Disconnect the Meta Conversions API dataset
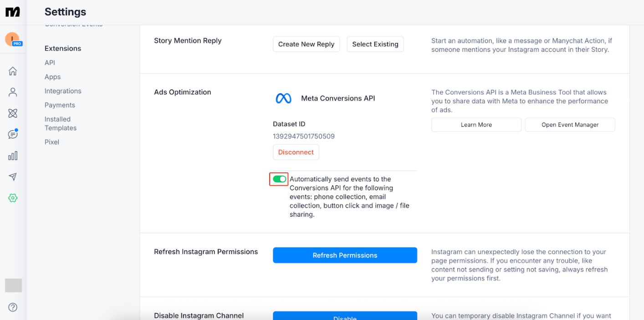The width and height of the screenshot is (644, 320). (x=296, y=152)
